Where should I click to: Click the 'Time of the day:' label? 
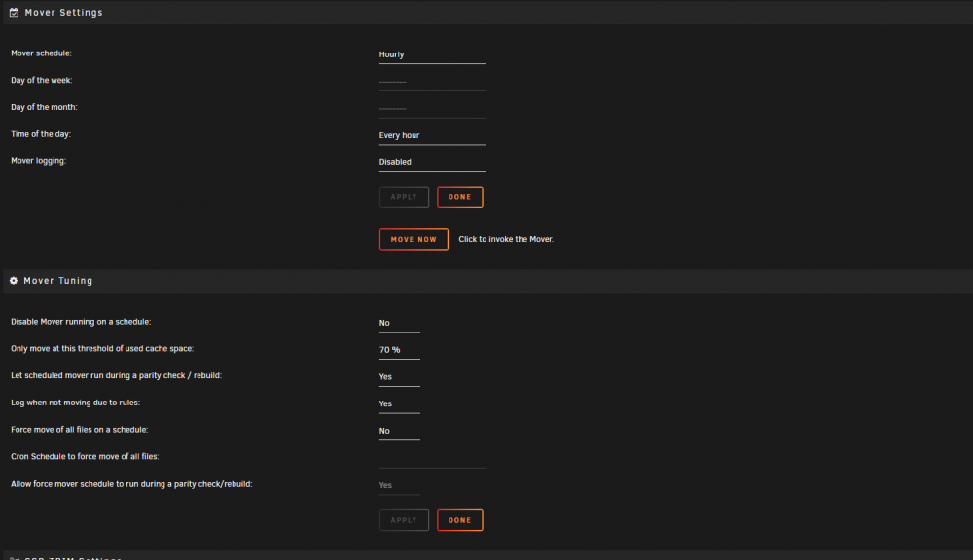click(x=41, y=134)
